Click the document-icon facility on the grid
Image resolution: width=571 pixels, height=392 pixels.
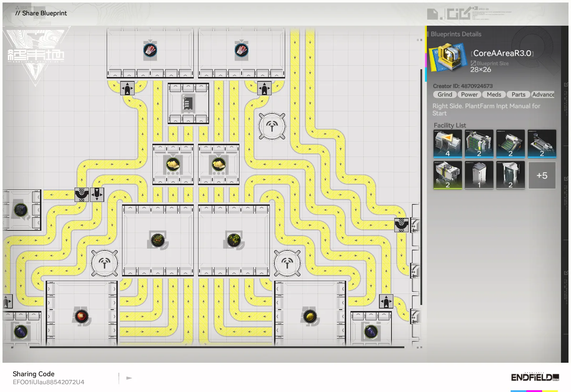click(x=188, y=103)
